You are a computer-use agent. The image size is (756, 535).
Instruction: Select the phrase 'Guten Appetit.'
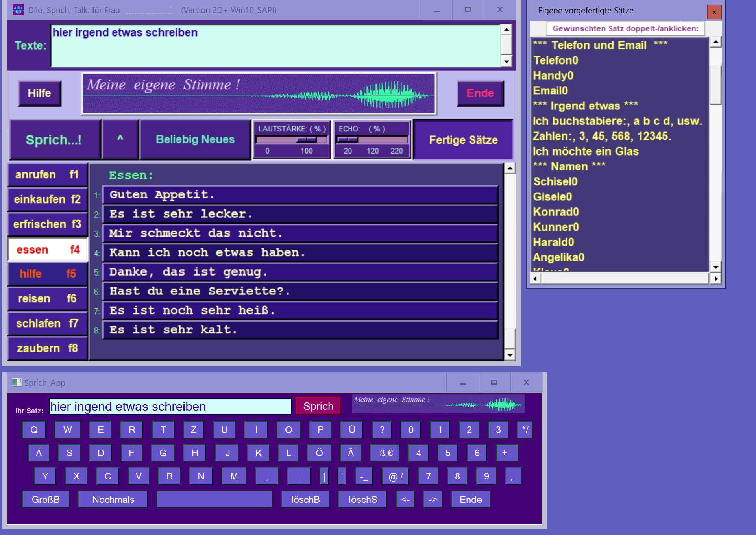299,194
